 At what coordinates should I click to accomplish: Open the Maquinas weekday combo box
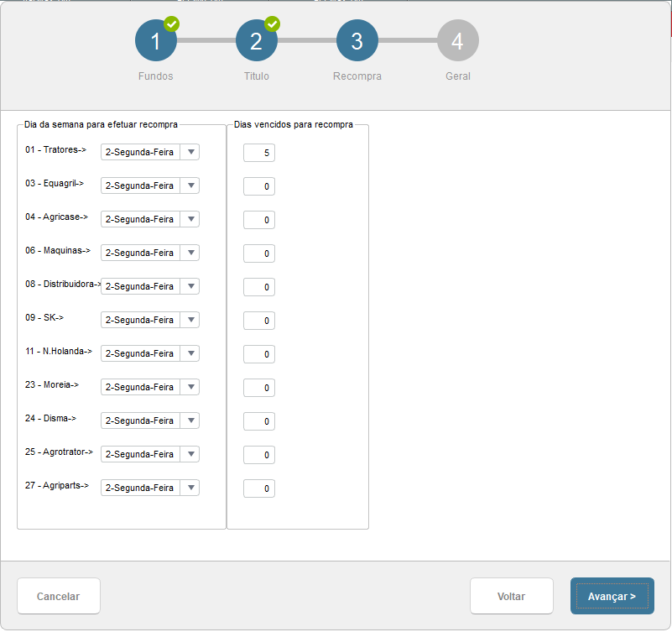coord(150,253)
